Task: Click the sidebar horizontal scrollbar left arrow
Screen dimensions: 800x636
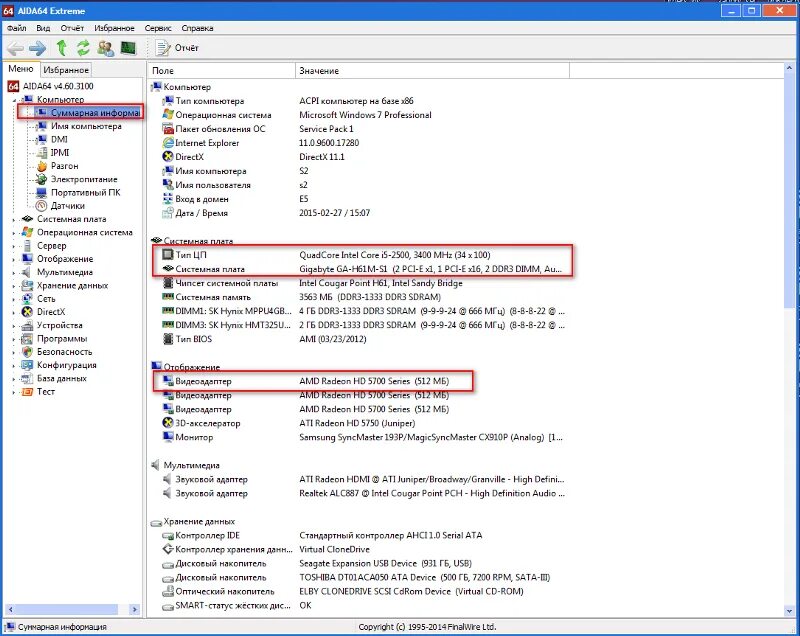Action: click(10, 609)
